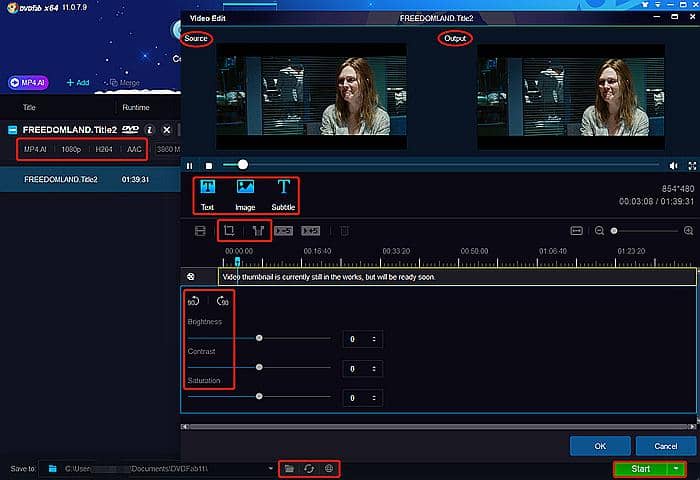
Task: Step back five seconds button
Action: pos(283,231)
